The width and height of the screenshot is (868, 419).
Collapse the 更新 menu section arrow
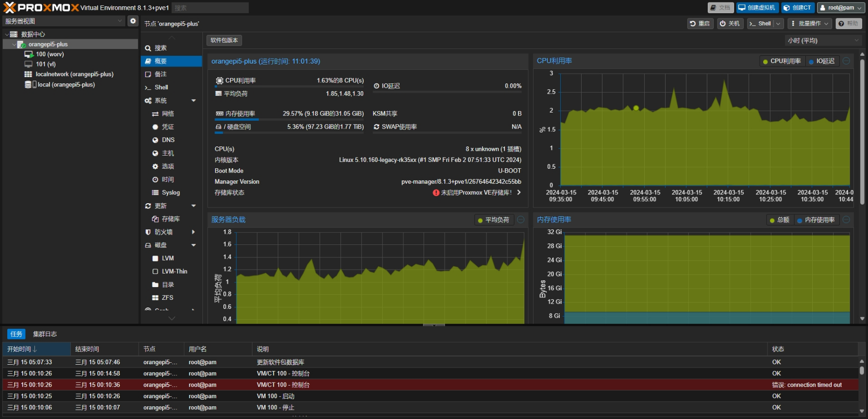click(193, 206)
